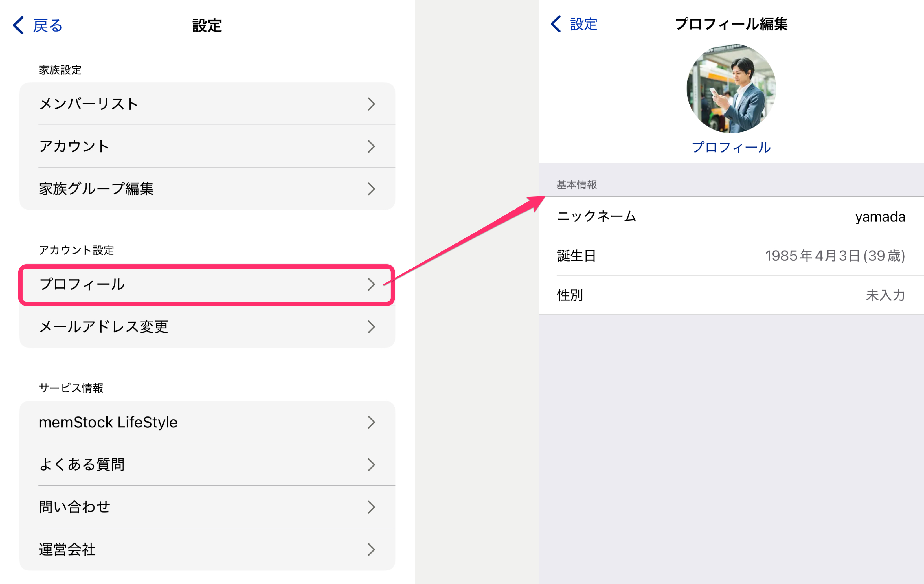The width and height of the screenshot is (924, 584).
Task: Choose 性別 value showing 未入力
Action: pos(885,295)
